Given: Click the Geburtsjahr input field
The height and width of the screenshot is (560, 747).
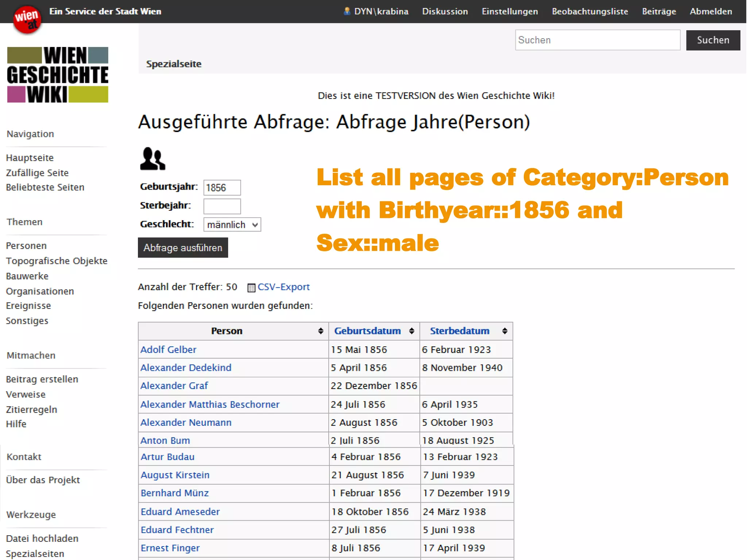Looking at the screenshot, I should 222,188.
